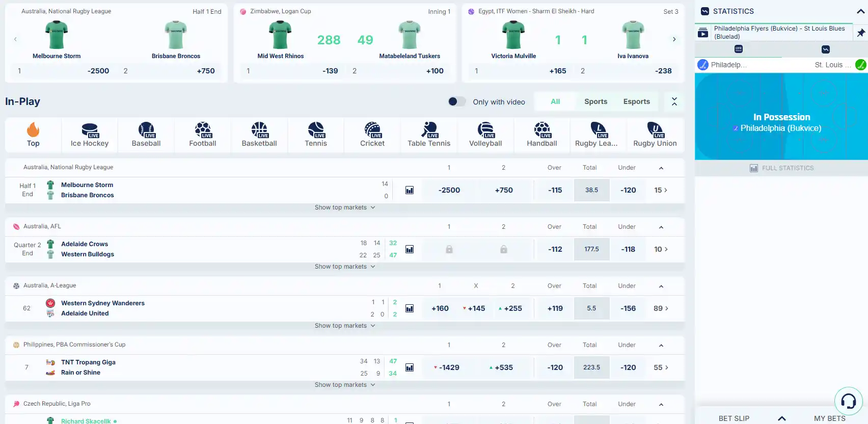Open statistics for Western Sydney Wanderers match

point(410,308)
